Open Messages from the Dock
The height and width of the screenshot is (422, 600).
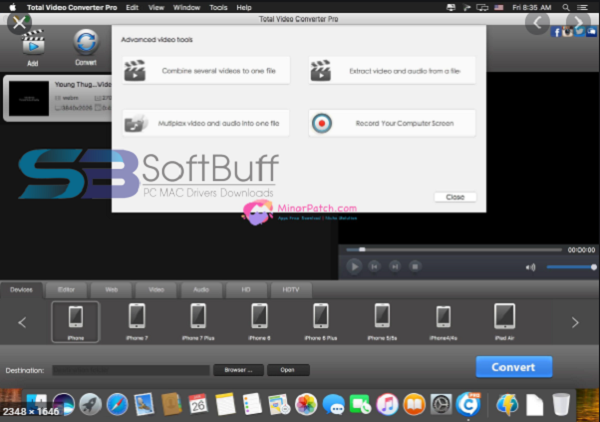(333, 405)
